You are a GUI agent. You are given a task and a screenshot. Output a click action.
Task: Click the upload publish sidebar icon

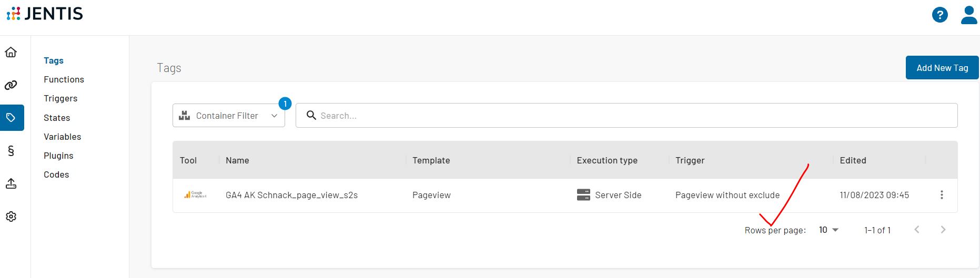11,183
